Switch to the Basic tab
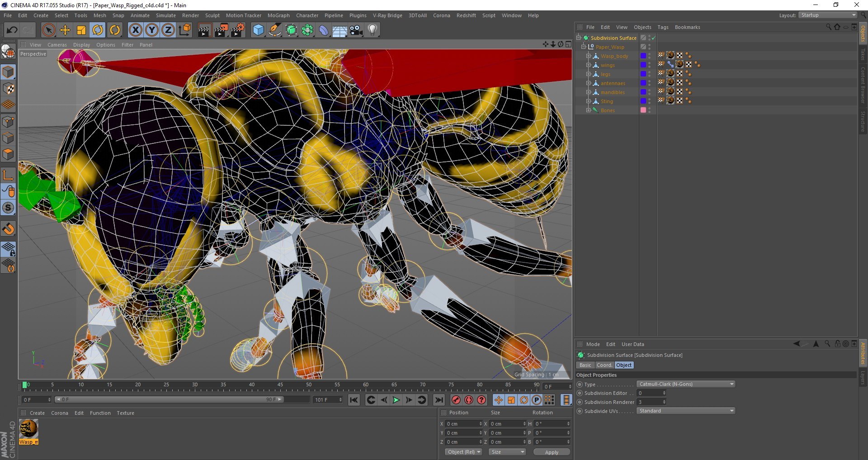Screen dimensions: 868x460 tap(585, 365)
